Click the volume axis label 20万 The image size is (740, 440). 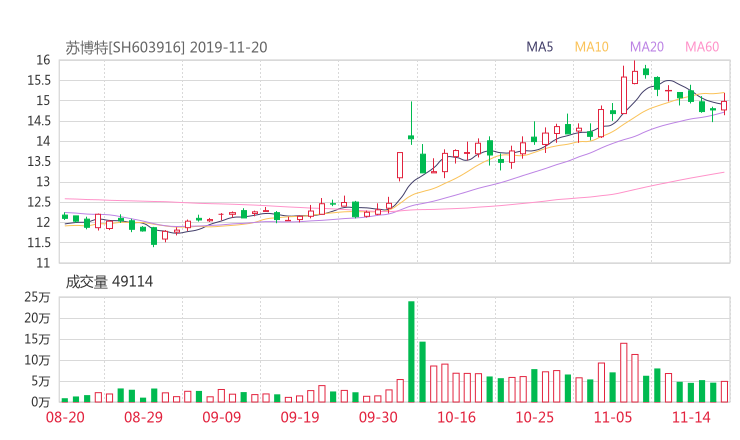37,318
